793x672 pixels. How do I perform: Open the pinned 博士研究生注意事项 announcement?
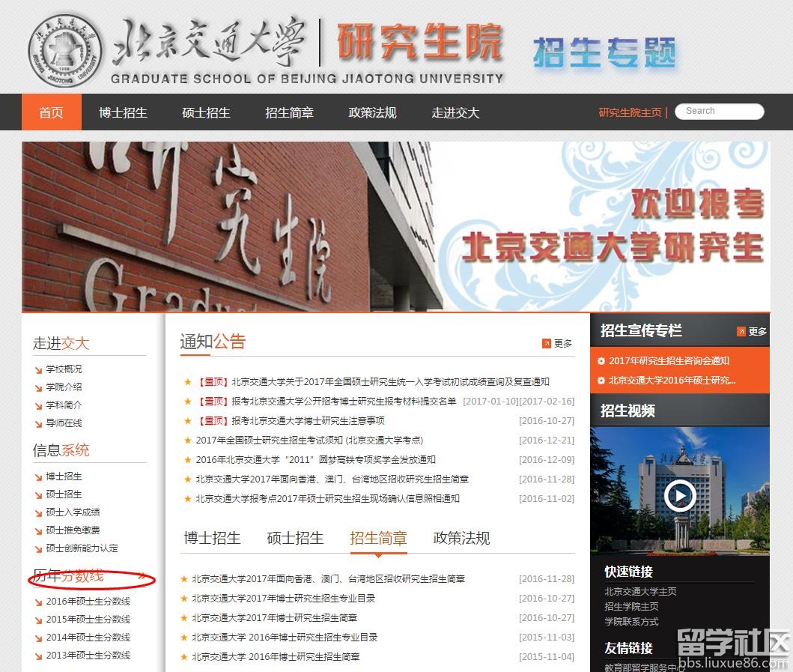[290, 420]
